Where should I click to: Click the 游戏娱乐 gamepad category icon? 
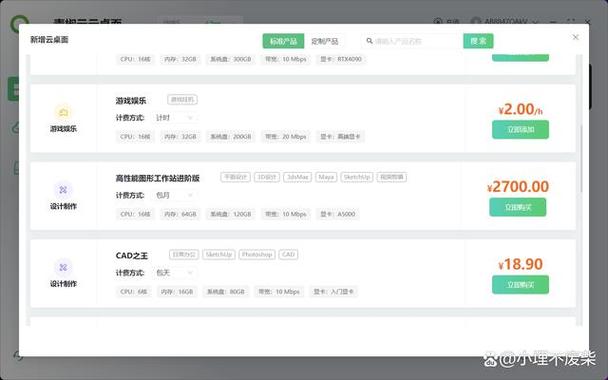click(x=63, y=112)
